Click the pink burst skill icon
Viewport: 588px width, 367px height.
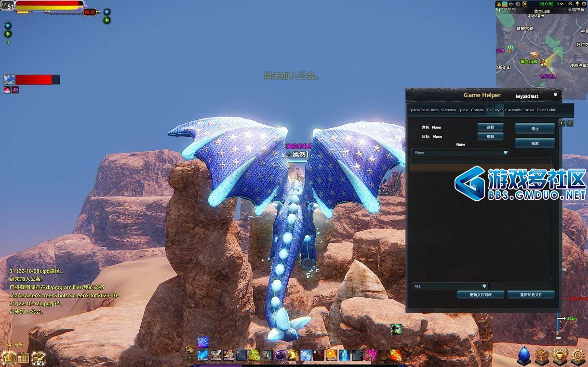370,355
